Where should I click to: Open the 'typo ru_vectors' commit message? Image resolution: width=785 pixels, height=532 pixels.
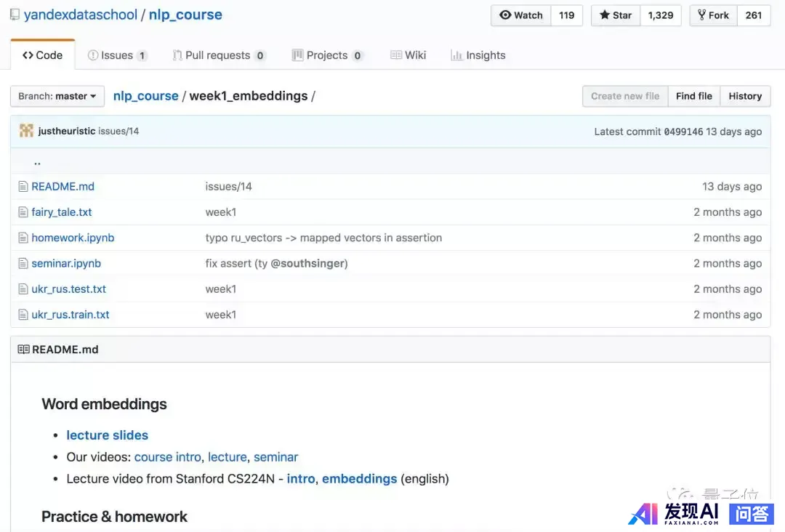pos(323,238)
